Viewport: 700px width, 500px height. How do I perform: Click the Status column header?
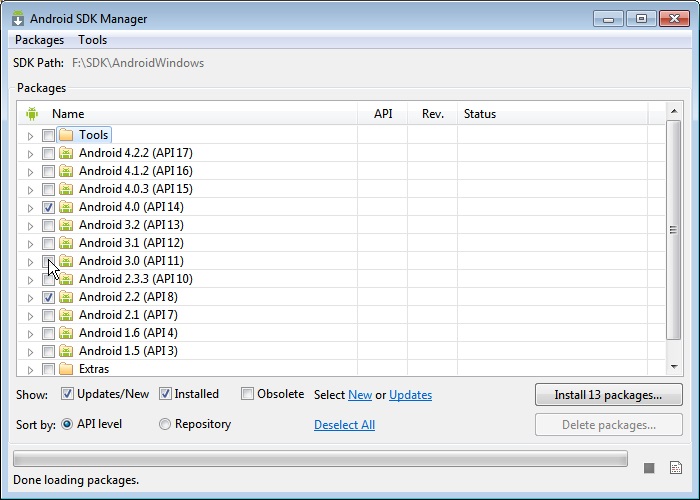coord(552,114)
